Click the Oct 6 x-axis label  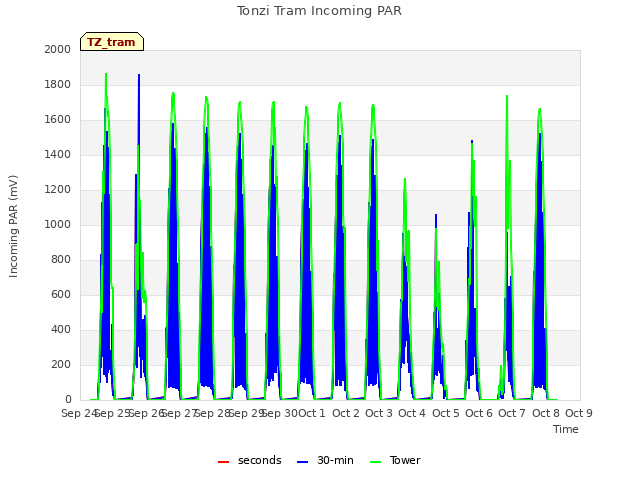point(479,413)
